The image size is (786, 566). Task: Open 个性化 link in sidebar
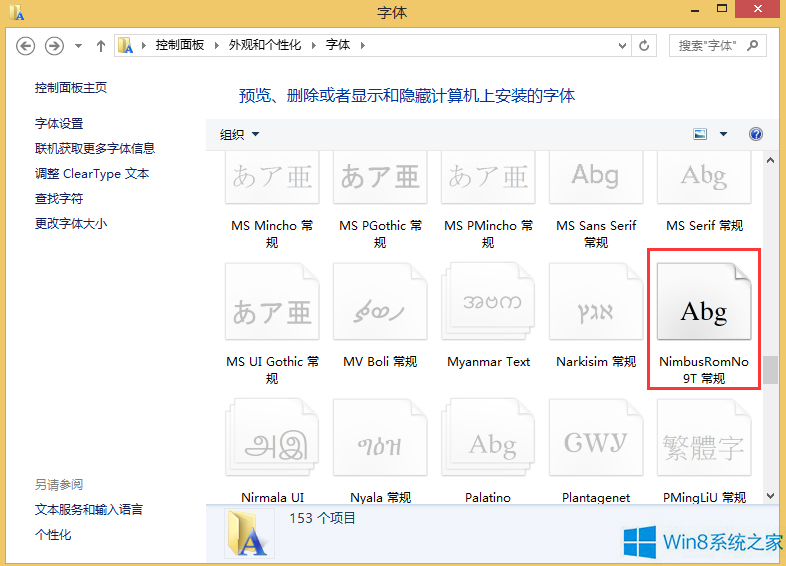53,534
